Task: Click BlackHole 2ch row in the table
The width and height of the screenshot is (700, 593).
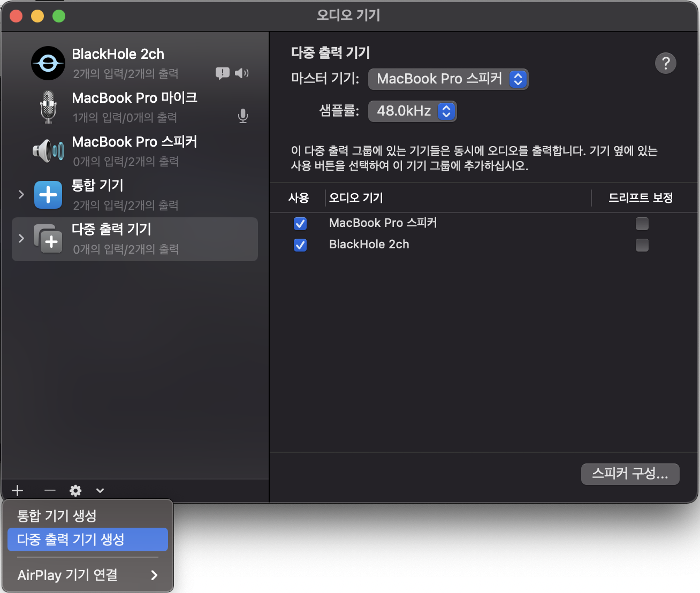Action: pos(484,245)
